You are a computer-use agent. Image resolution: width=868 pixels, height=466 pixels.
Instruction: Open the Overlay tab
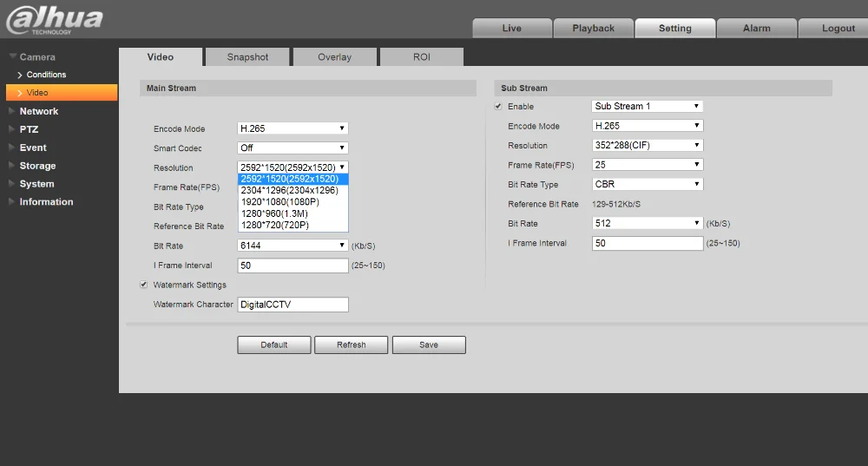[x=334, y=57]
